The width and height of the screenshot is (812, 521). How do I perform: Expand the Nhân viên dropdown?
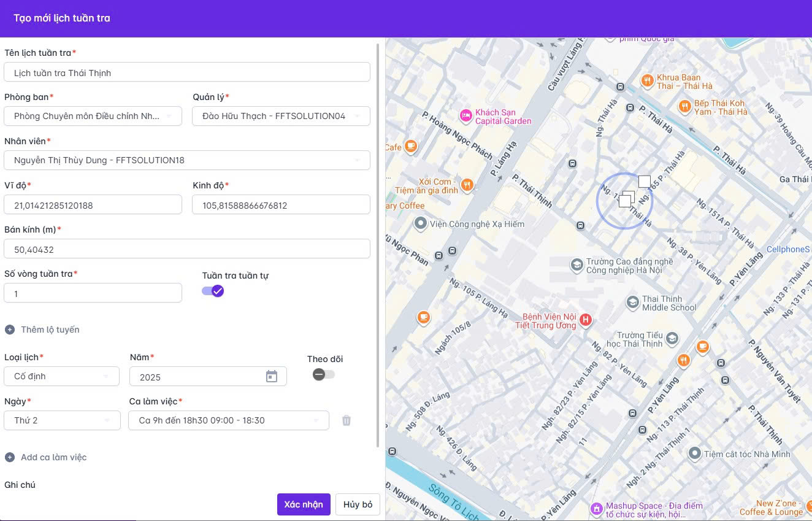click(x=186, y=160)
